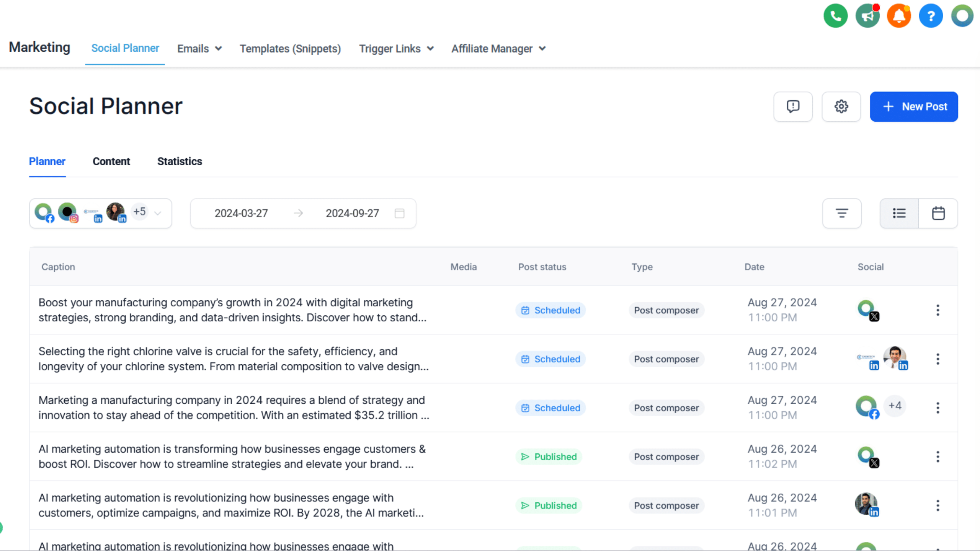Click the green phone call icon
The height and width of the screenshot is (551, 980).
[835, 16]
